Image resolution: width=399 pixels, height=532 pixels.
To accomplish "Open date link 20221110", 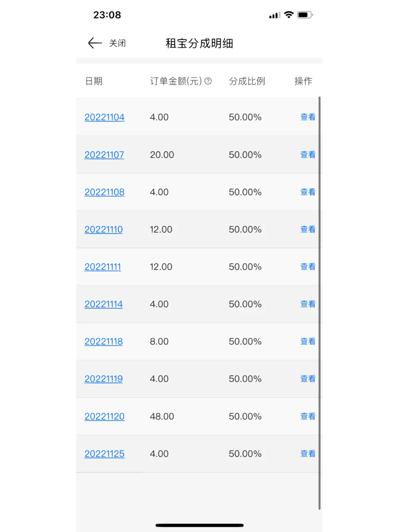I will coord(103,229).
